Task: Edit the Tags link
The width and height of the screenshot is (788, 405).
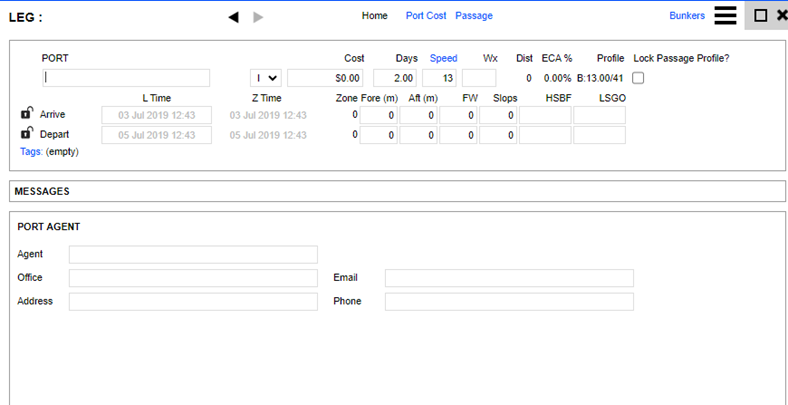Action: click(x=31, y=152)
